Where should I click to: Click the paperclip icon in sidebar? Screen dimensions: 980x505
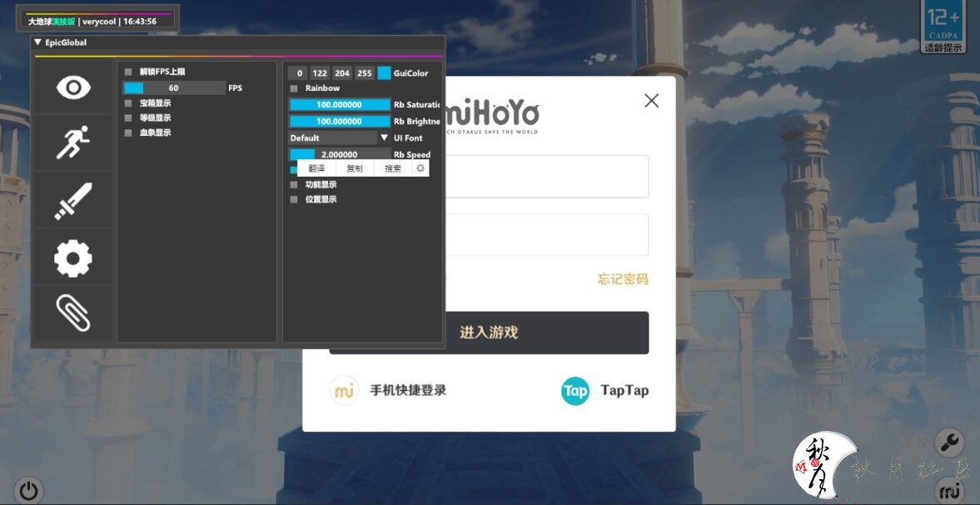73,313
